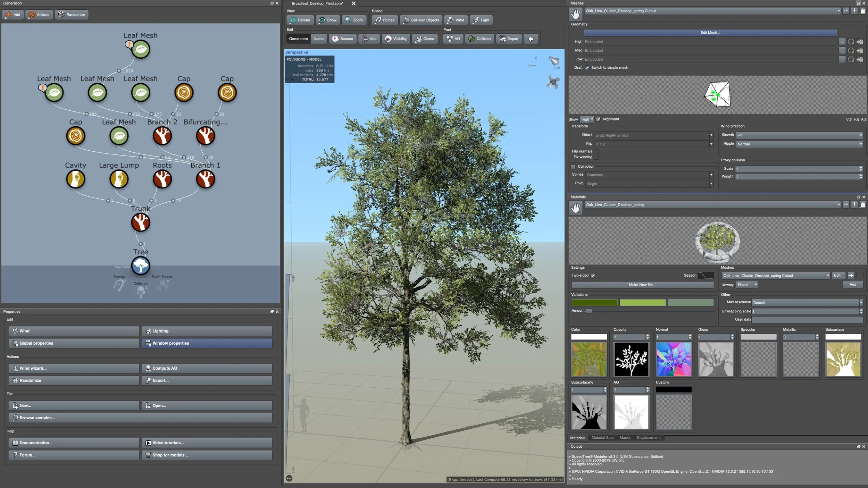Toggle the scene Wind button
The height and width of the screenshot is (488, 868).
tap(456, 20)
